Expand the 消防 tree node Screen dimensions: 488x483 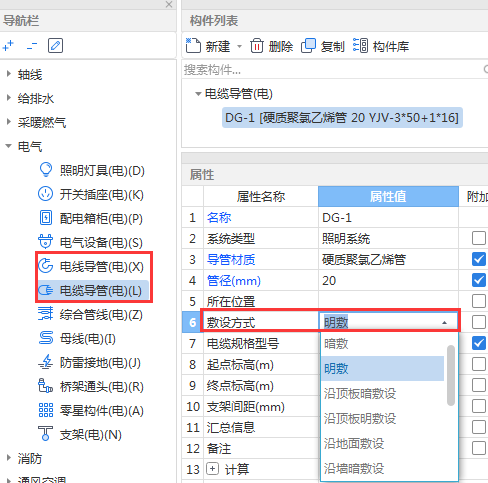9,458
